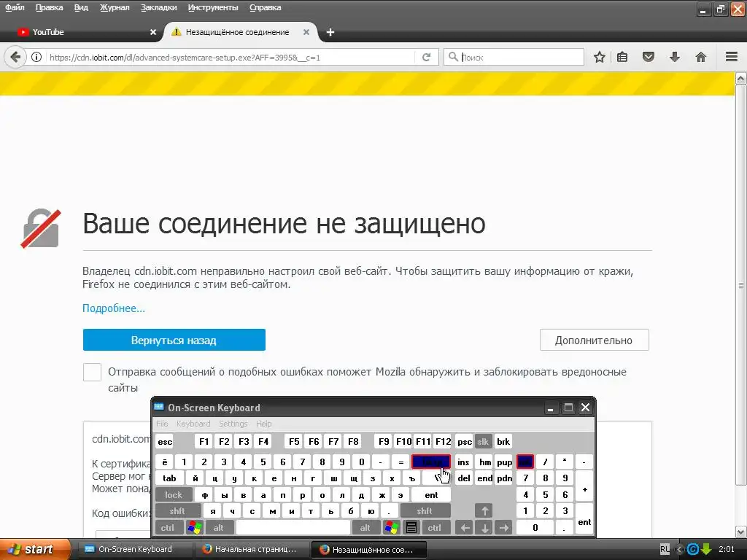Open the Журнал menu
The width and height of the screenshot is (747, 560).
(x=115, y=7)
